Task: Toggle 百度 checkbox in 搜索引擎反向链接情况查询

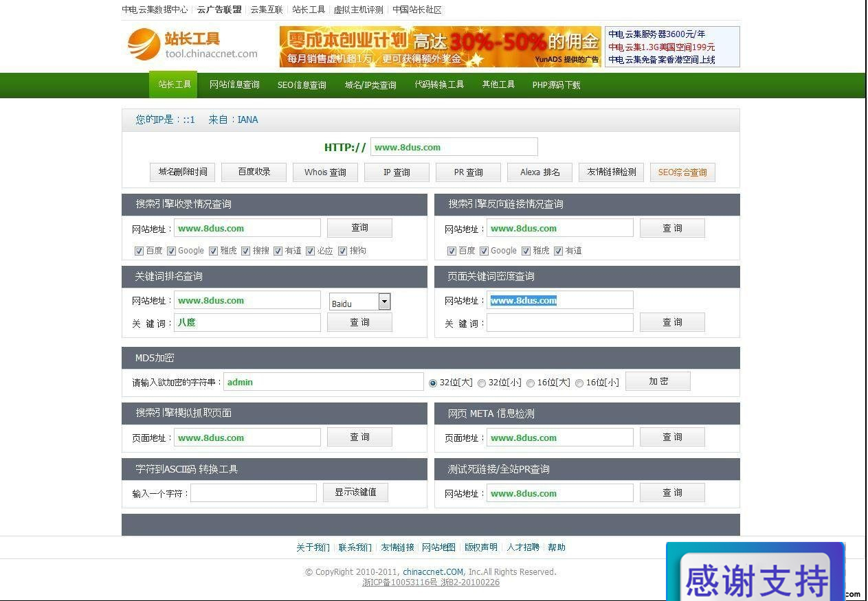Action: tap(452, 251)
